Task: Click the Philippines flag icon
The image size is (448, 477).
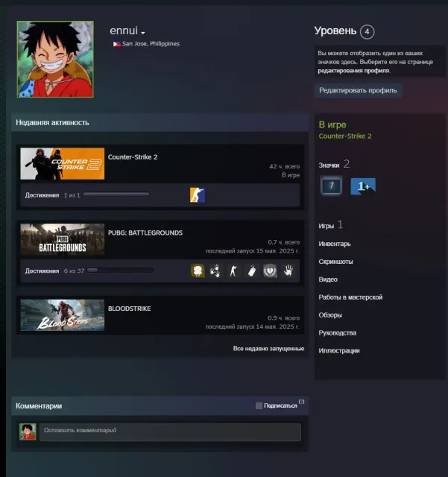Action: [x=117, y=44]
